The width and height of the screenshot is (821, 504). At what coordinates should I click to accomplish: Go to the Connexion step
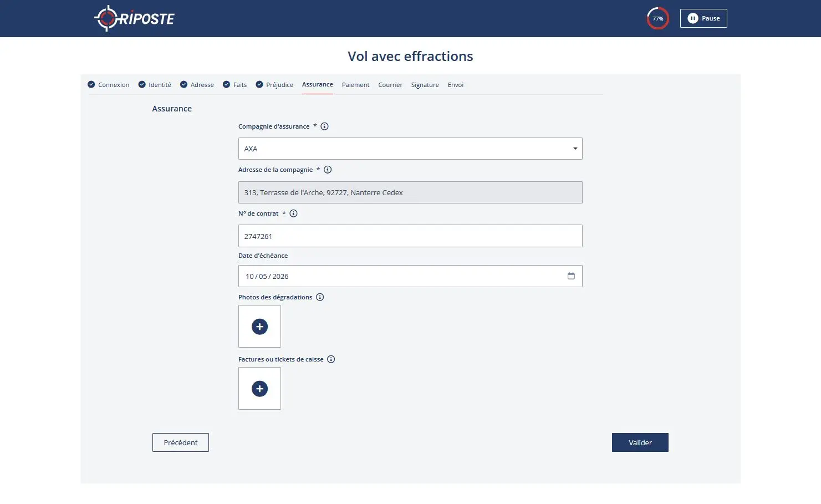[109, 85]
